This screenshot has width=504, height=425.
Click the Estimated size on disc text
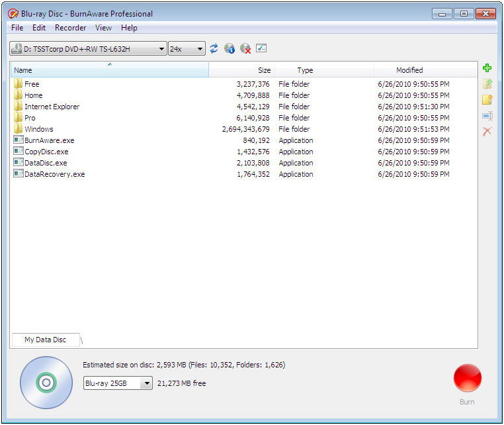pos(184,365)
